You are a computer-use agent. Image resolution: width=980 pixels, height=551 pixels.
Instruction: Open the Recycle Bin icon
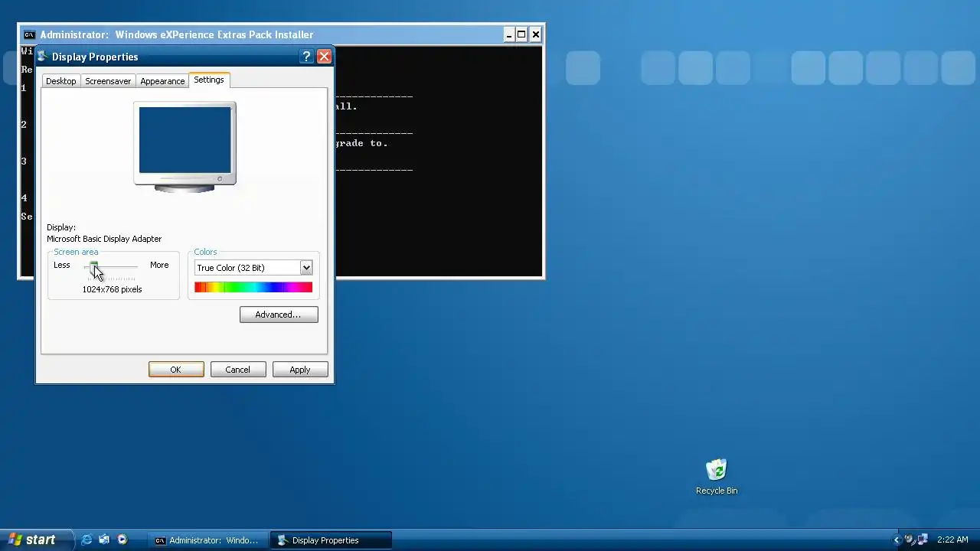717,477
